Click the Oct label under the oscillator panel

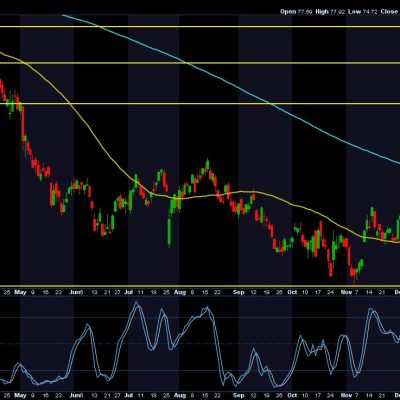[x=292, y=395]
